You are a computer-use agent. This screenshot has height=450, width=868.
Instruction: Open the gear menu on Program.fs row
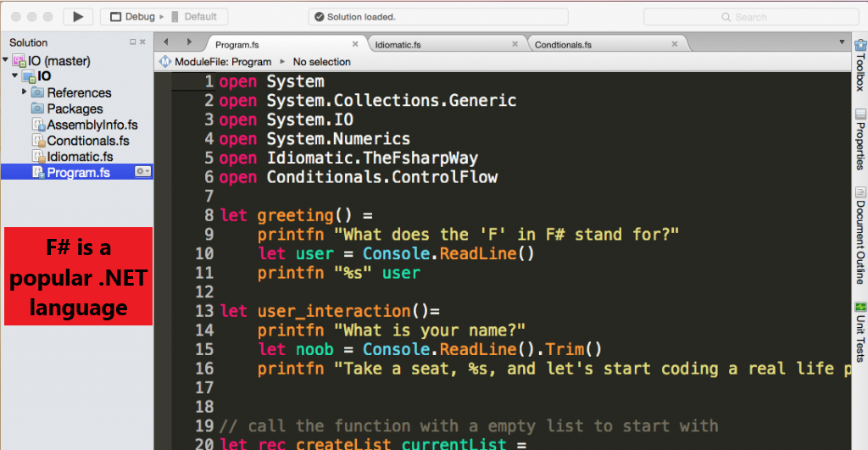tap(142, 171)
